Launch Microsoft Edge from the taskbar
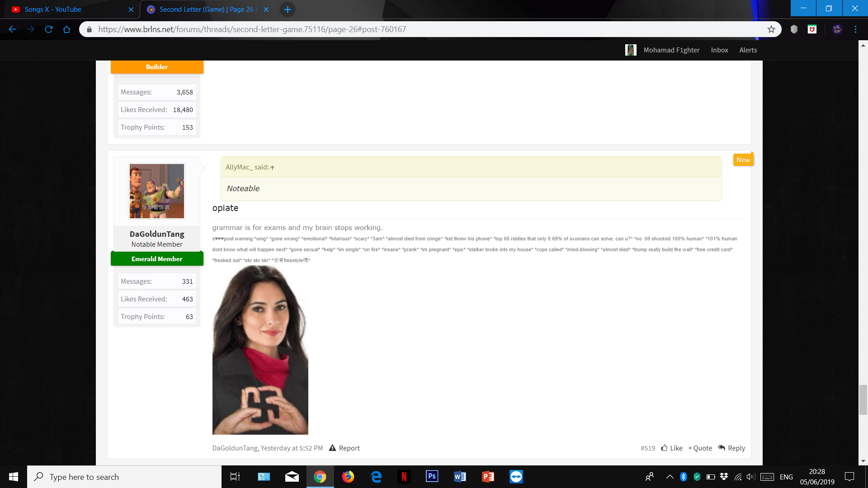Viewport: 868px width, 488px height. tap(376, 477)
